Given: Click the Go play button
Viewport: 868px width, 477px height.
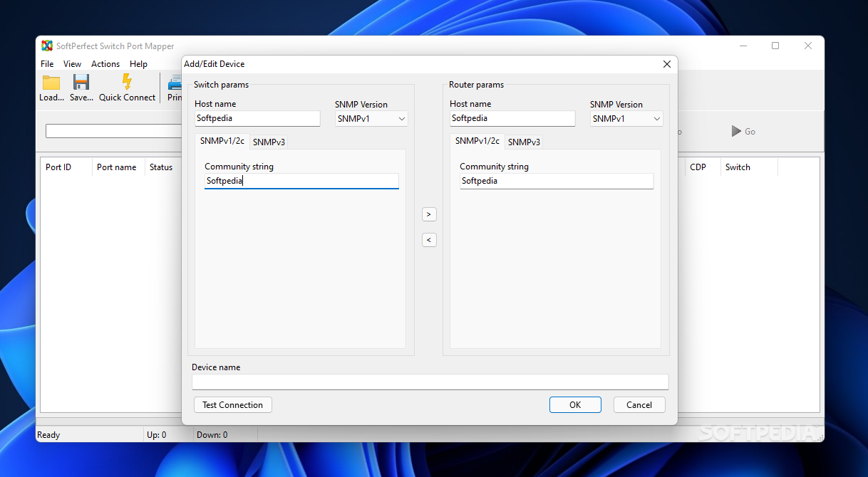Looking at the screenshot, I should coord(744,132).
